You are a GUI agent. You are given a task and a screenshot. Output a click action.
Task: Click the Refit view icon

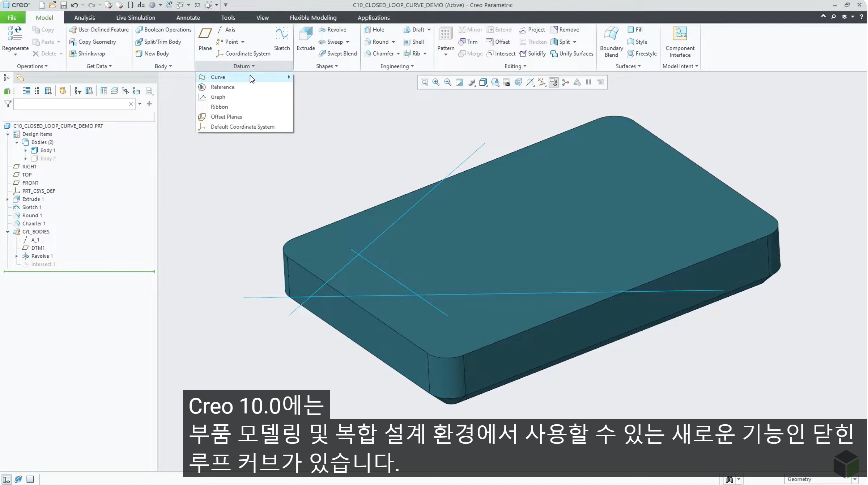tap(424, 82)
